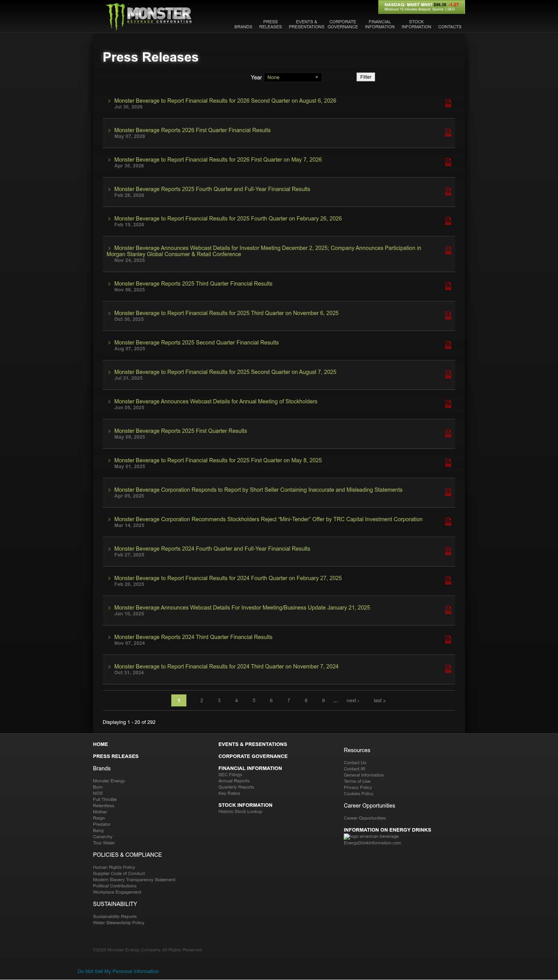The image size is (558, 980).
Task: Open Investor Meeting/Business Update January 21 release
Action: pyautogui.click(x=242, y=608)
